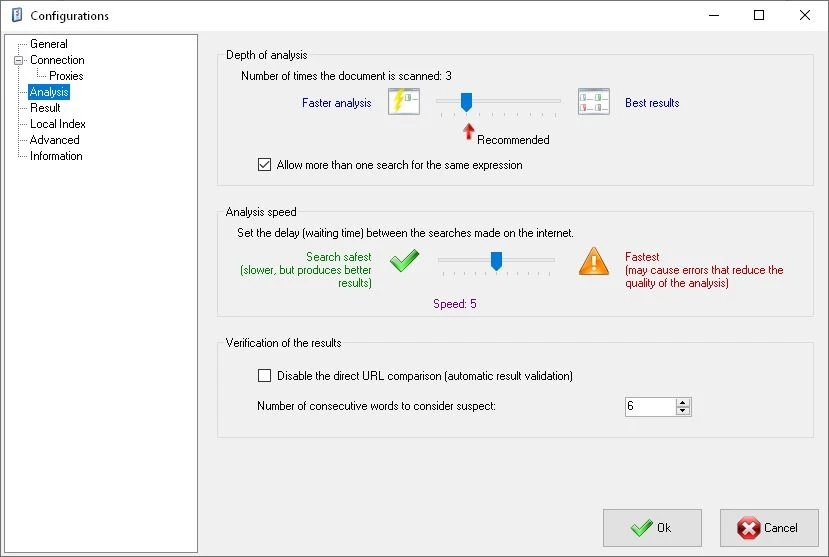Increase consecutive words with up arrow

click(x=683, y=403)
